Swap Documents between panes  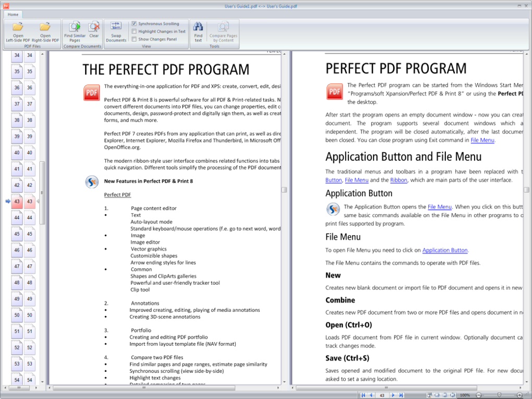[x=116, y=32]
